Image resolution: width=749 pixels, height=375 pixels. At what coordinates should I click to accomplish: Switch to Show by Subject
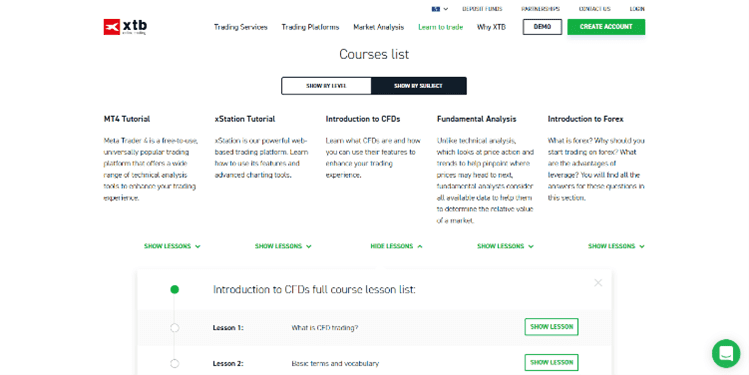[x=418, y=86]
